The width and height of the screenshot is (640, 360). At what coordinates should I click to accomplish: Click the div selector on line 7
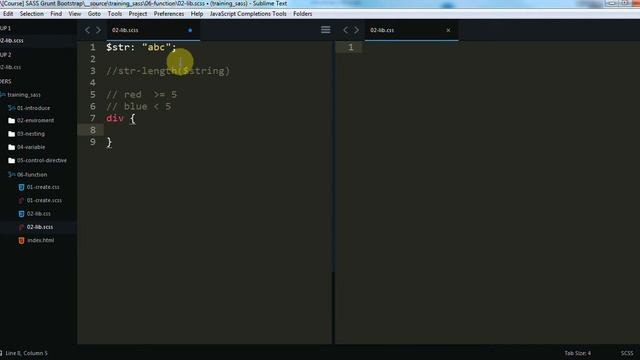115,118
